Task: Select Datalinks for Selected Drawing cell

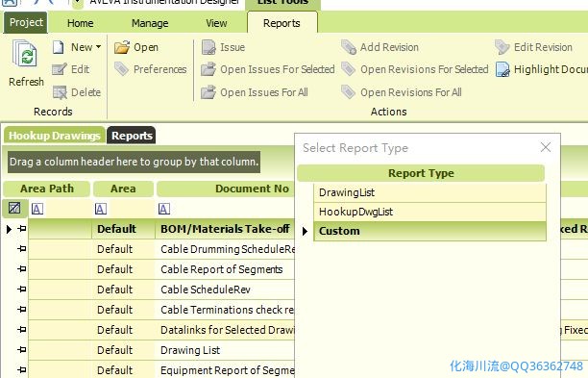Action: [225, 330]
